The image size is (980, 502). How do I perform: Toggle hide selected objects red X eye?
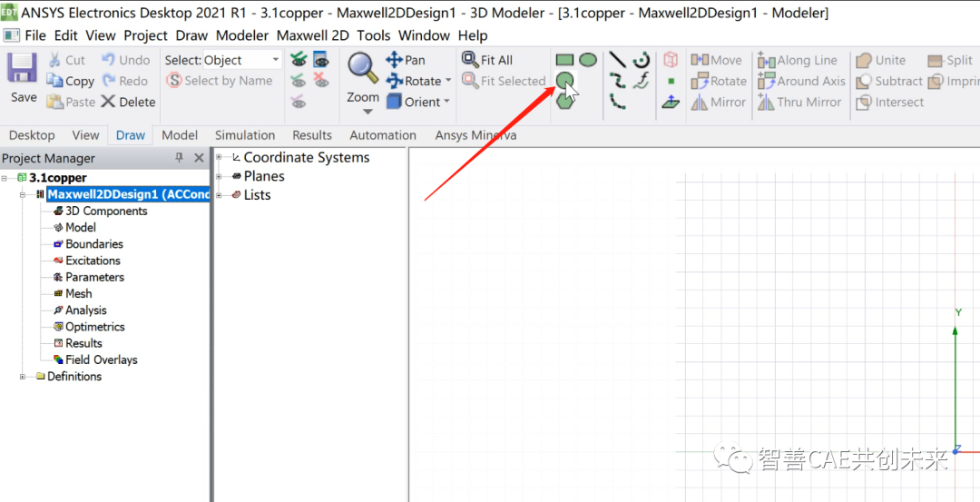click(321, 81)
